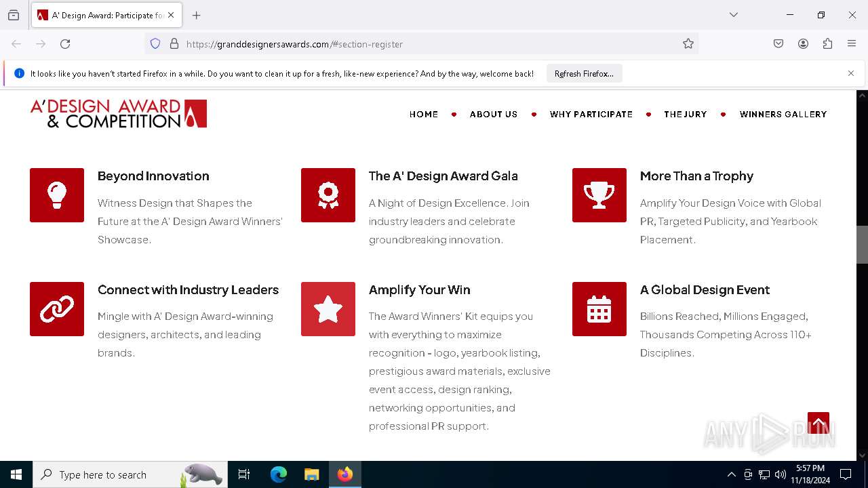
Task: Click the rosette Award Gala icon
Action: (328, 195)
